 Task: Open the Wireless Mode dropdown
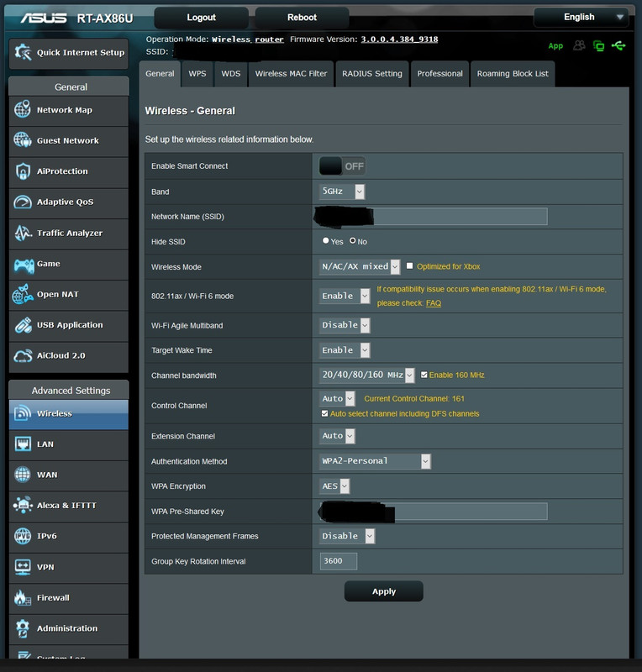pos(360,266)
